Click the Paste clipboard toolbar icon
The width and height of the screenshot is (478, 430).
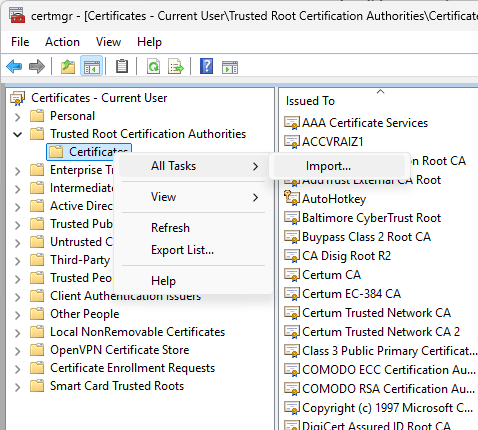click(x=122, y=66)
